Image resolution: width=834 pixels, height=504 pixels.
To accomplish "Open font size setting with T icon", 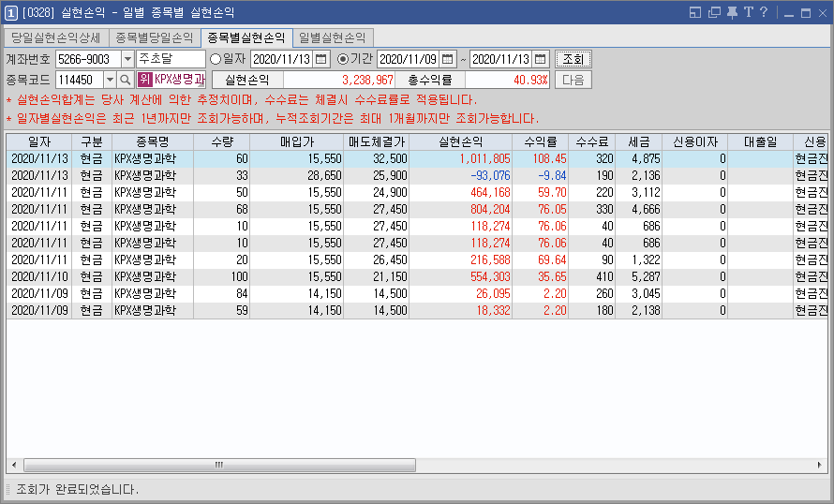I will [749, 12].
